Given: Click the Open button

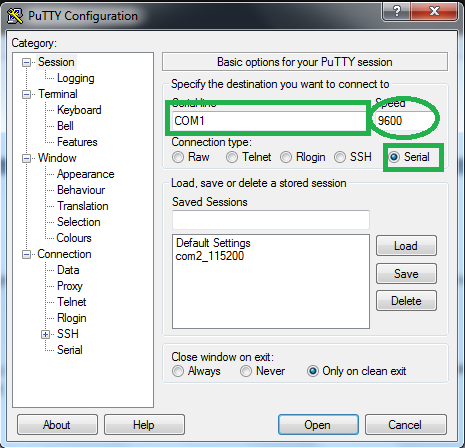Looking at the screenshot, I should [318, 425].
